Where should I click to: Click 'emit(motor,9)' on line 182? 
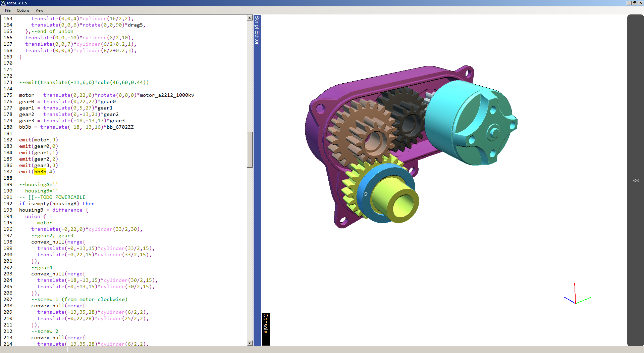pyautogui.click(x=39, y=140)
